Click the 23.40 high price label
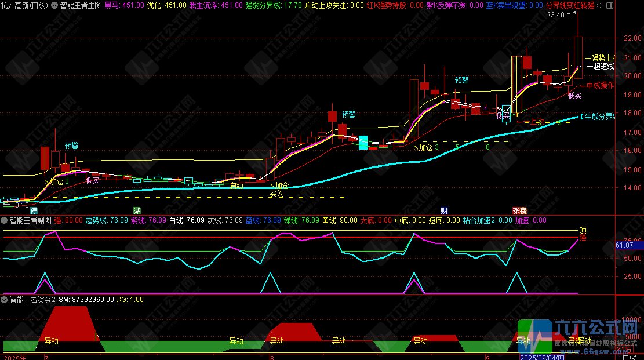Screen dimensions: 644x360 click(556, 15)
